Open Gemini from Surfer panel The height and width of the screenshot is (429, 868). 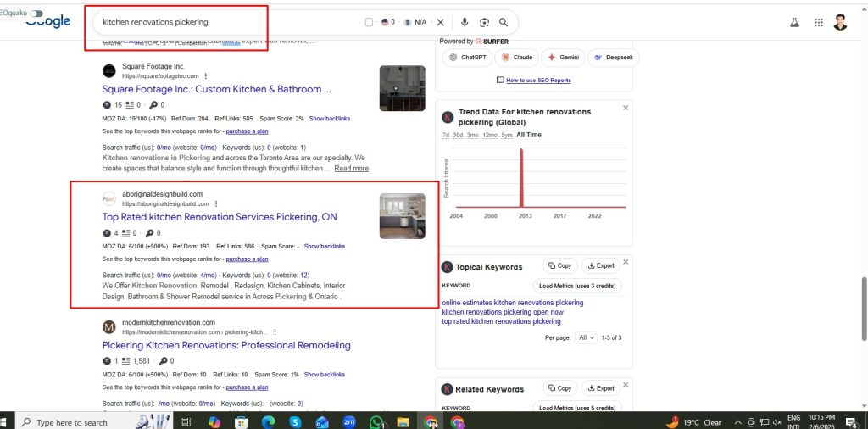563,58
